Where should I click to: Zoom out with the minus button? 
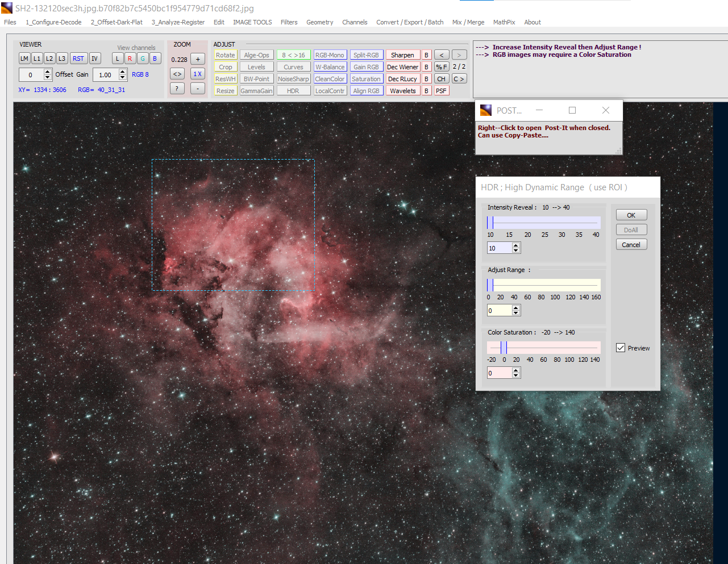(x=198, y=89)
